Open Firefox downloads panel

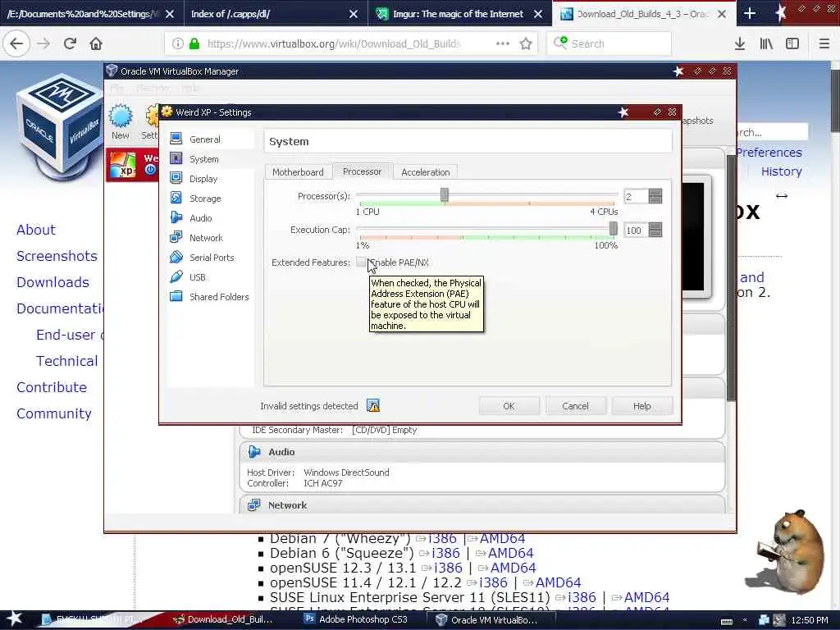pos(740,43)
